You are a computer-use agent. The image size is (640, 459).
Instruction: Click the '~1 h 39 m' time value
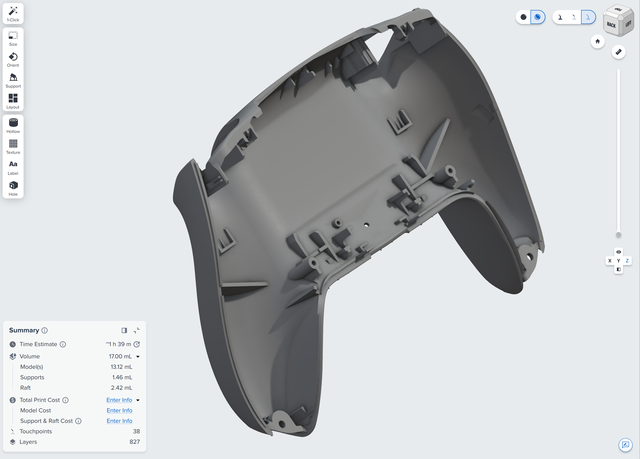118,344
